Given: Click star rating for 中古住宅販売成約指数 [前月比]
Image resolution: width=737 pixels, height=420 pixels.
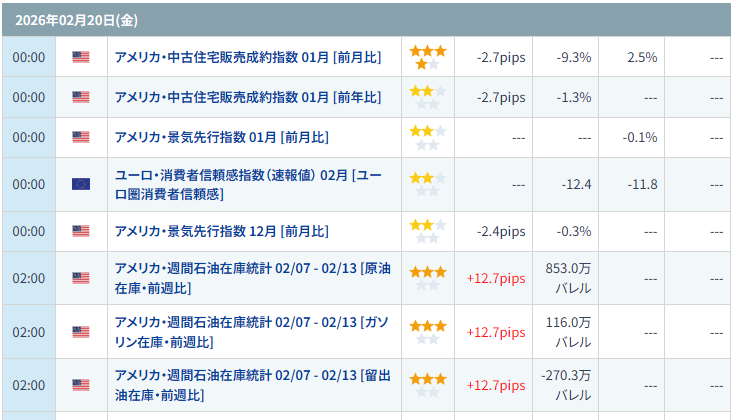Looking at the screenshot, I should point(428,57).
